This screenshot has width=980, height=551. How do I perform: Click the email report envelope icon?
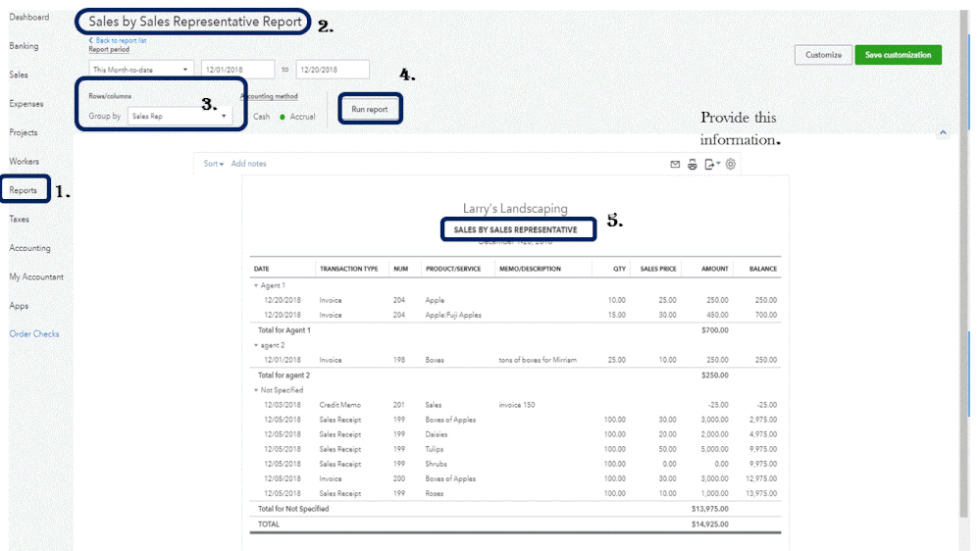click(x=675, y=165)
